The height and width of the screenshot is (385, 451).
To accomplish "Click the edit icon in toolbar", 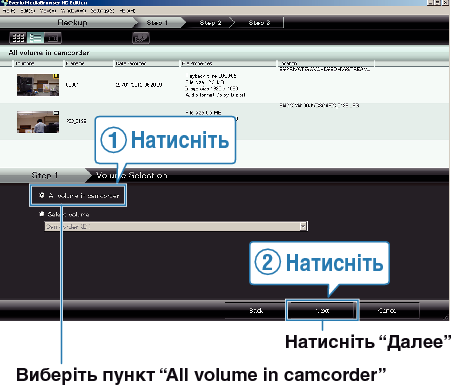I will 141,38.
